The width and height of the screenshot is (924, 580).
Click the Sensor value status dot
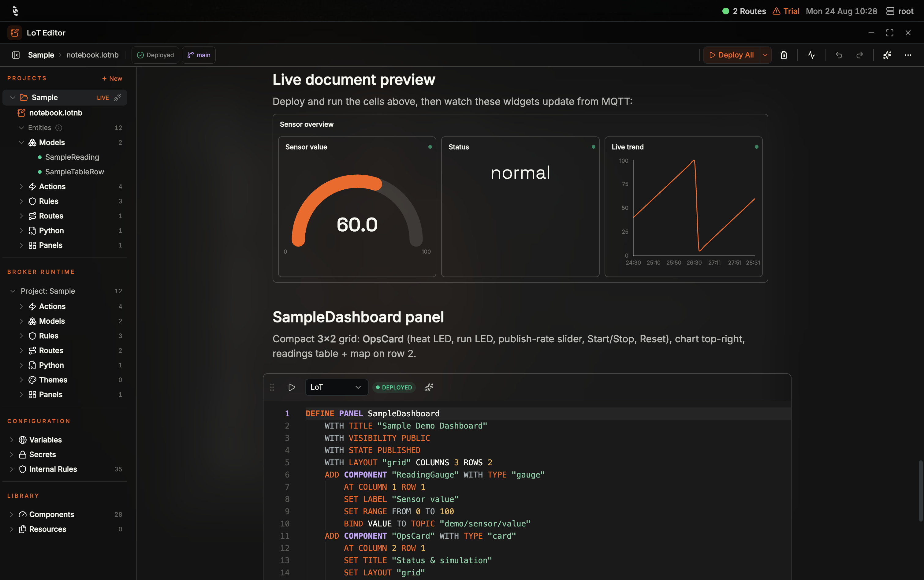pyautogui.click(x=430, y=147)
